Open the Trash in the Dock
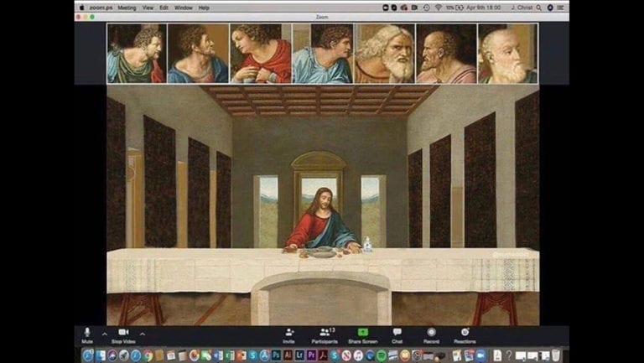 (556, 355)
